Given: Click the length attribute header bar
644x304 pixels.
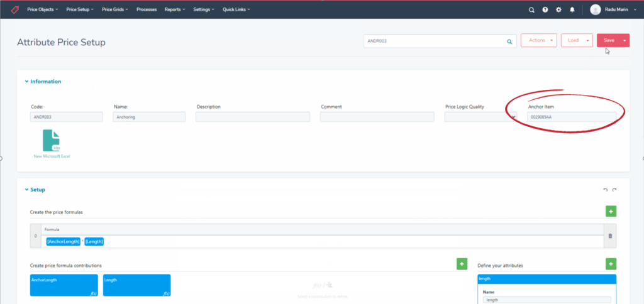Looking at the screenshot, I should click(x=547, y=279).
